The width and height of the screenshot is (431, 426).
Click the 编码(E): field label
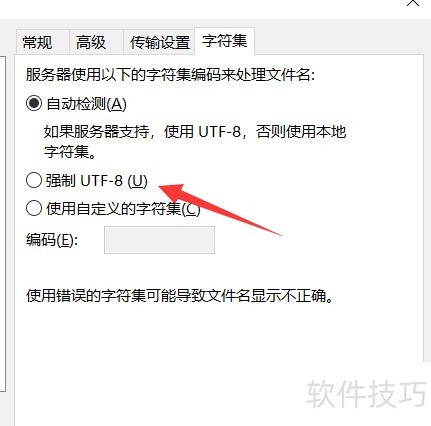click(x=52, y=240)
